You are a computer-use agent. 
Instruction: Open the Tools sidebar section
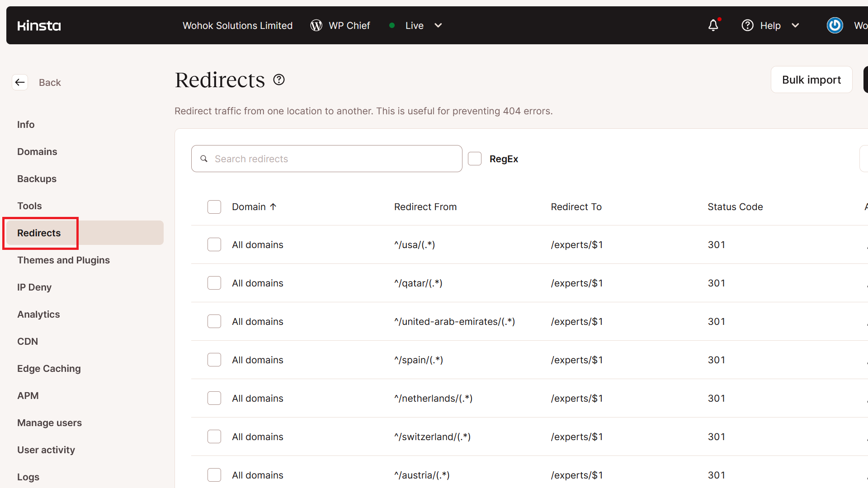click(29, 206)
